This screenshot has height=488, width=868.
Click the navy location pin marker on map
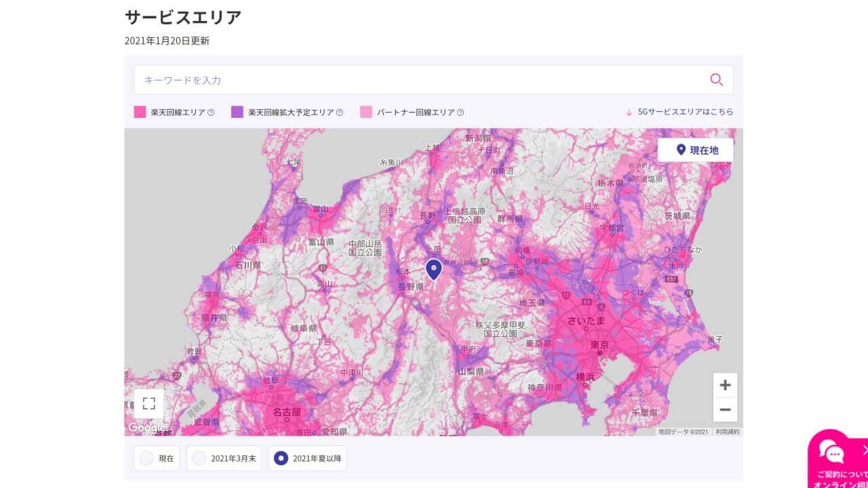[434, 269]
